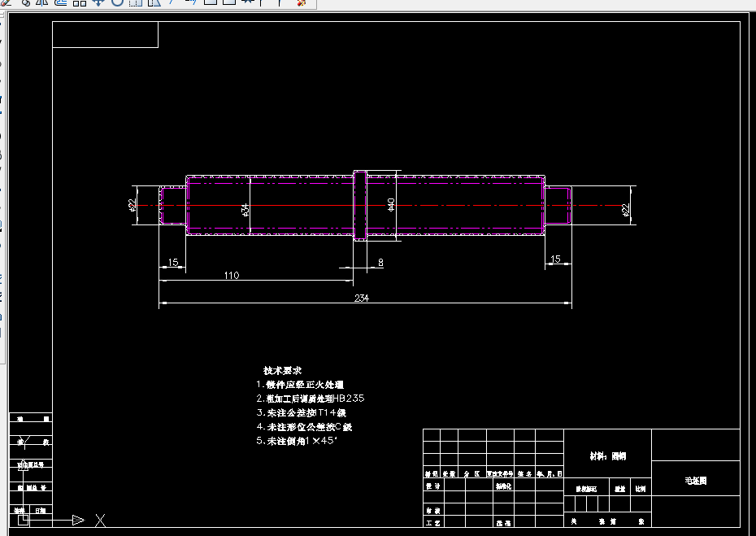Select the Explode tool icon with red burst
This screenshot has width=756, height=536.
click(x=302, y=2)
